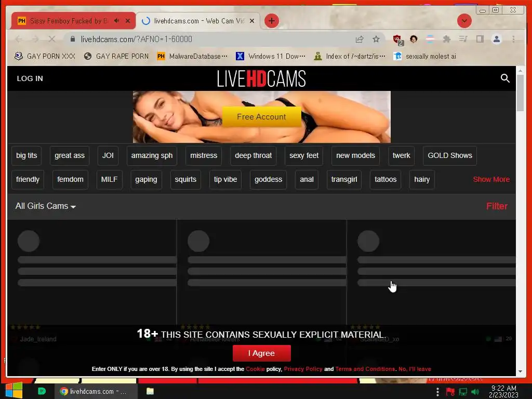Mute the first browser tab's audio
The image size is (532, 399).
(x=117, y=21)
